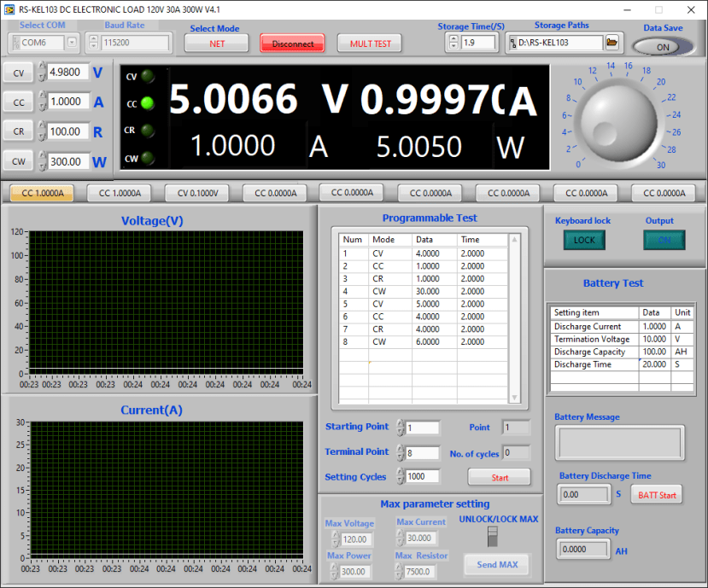Image resolution: width=708 pixels, height=588 pixels.
Task: Click the CR resistance field 100.00
Action: click(67, 131)
